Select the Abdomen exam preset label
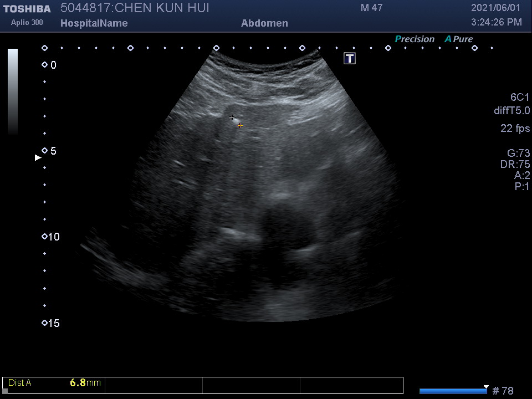The height and width of the screenshot is (399, 532). click(x=264, y=23)
